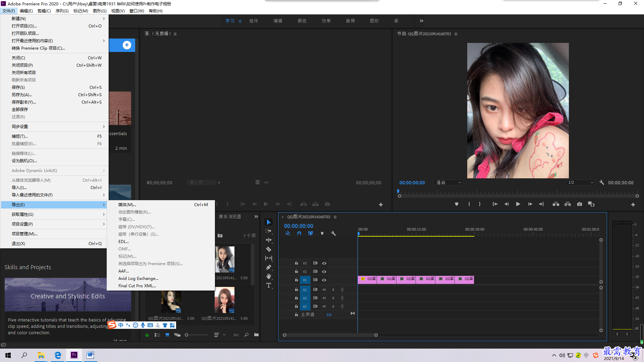This screenshot has height=362, width=644.
Task: Mark In in the program monitor
Action: pyautogui.click(x=469, y=204)
